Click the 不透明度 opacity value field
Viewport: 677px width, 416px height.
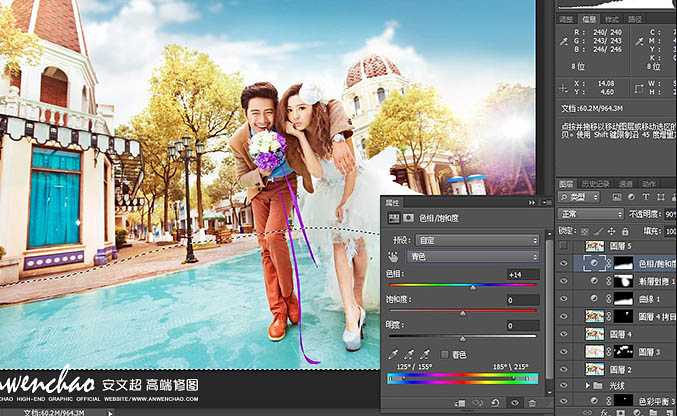671,214
